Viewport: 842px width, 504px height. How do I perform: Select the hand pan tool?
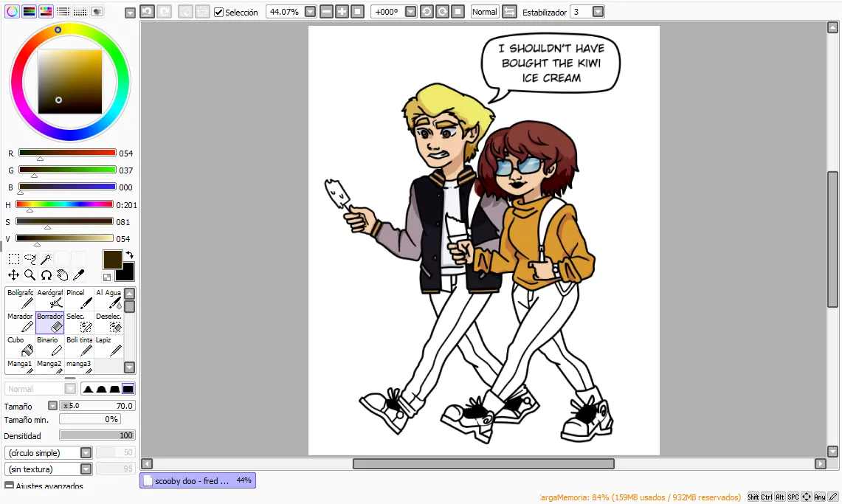tap(62, 275)
